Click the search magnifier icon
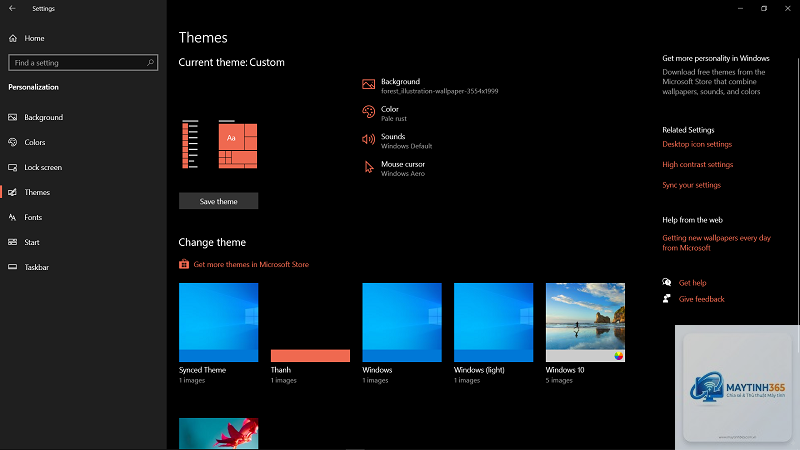Image resolution: width=800 pixels, height=450 pixels. tap(150, 63)
